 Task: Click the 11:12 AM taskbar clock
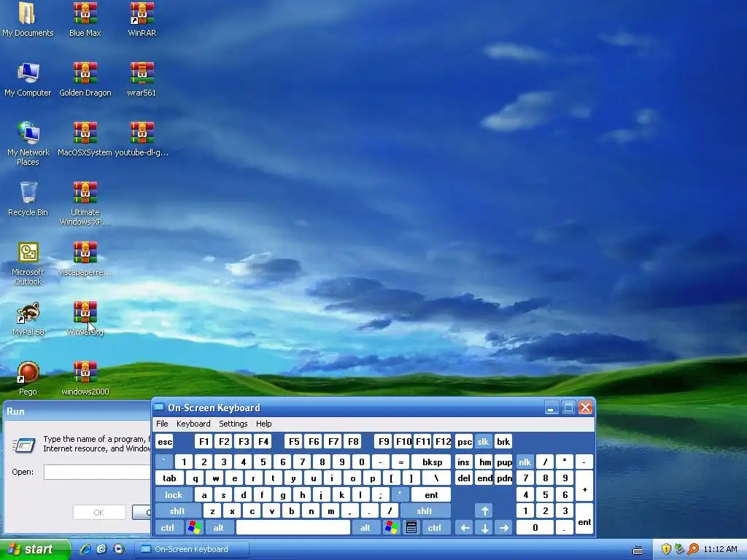tap(720, 549)
